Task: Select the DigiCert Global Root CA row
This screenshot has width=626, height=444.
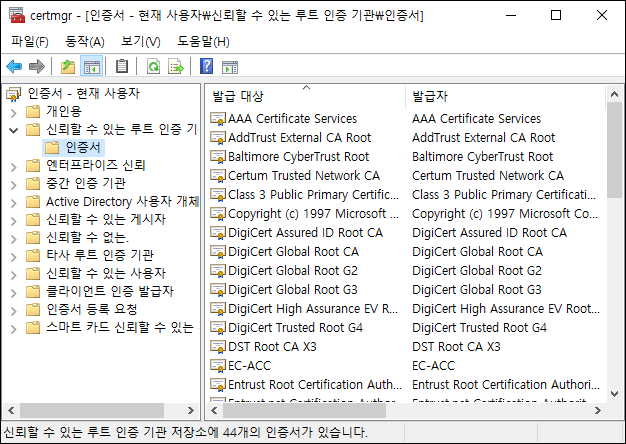Action: pyautogui.click(x=404, y=252)
